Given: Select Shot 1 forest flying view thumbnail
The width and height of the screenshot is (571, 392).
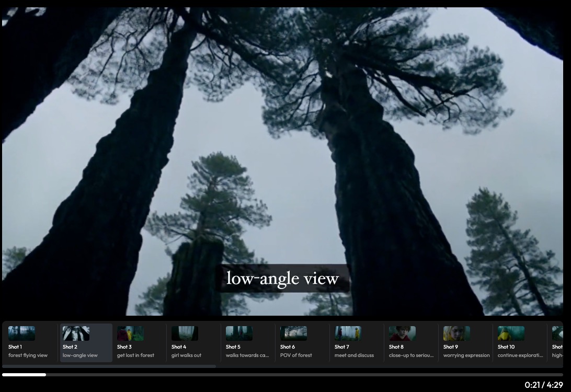Looking at the screenshot, I should [x=21, y=333].
